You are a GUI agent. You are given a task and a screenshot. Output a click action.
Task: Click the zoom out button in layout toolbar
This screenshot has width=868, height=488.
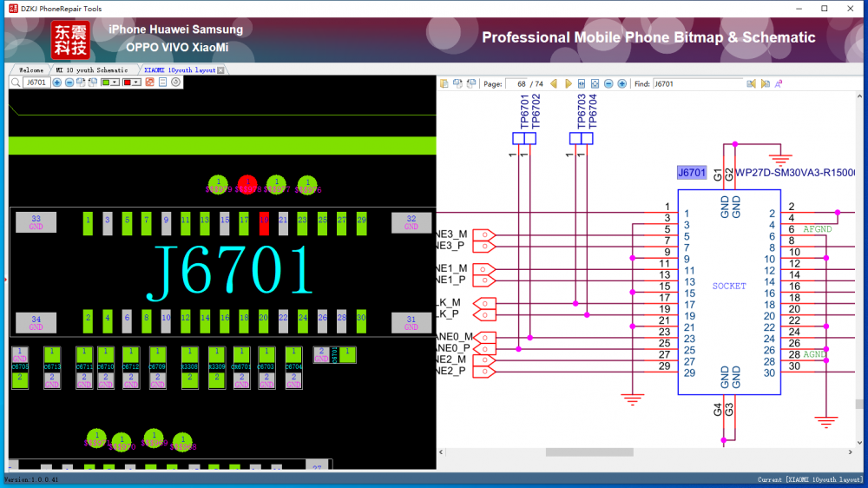coord(69,82)
